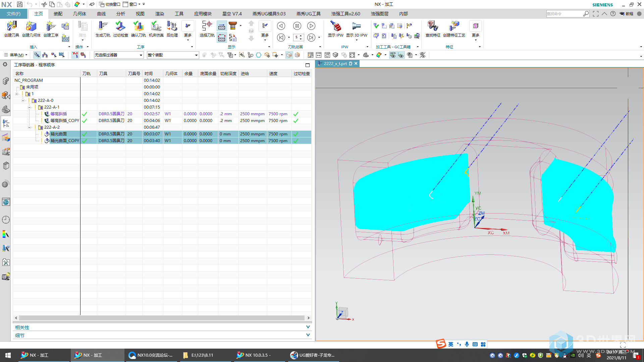Click the 过切检查 column header
The image size is (644, 362).
pyautogui.click(x=302, y=73)
